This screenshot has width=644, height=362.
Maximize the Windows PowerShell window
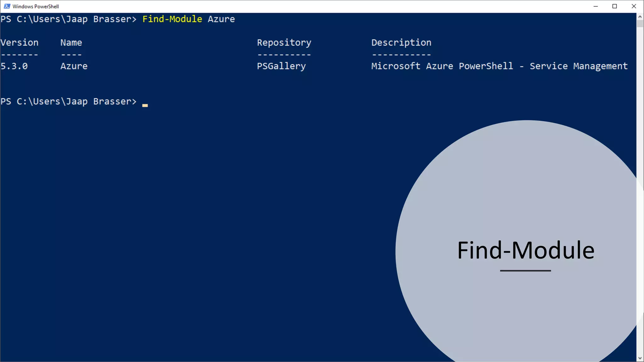coord(615,6)
